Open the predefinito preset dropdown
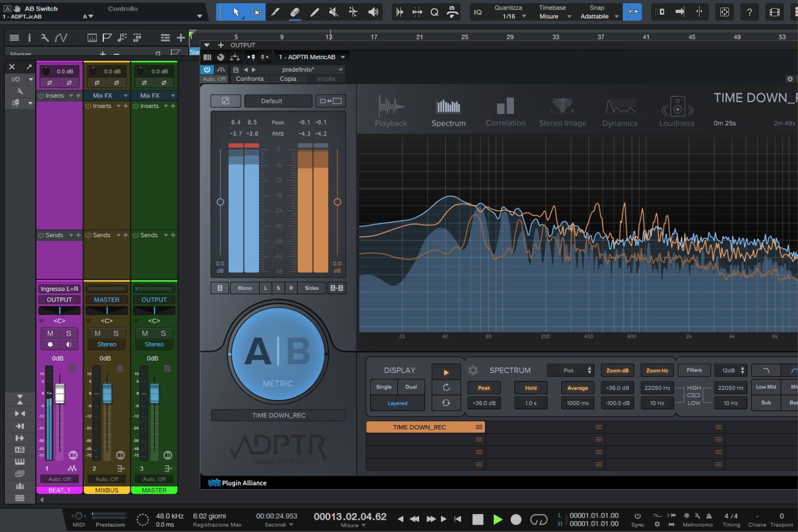Image resolution: width=798 pixels, height=532 pixels. (311, 69)
